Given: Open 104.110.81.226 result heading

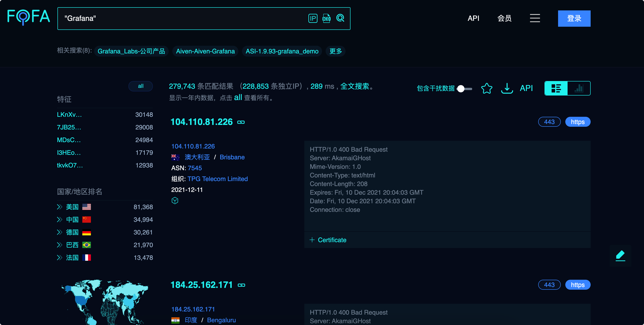Looking at the screenshot, I should pos(201,122).
